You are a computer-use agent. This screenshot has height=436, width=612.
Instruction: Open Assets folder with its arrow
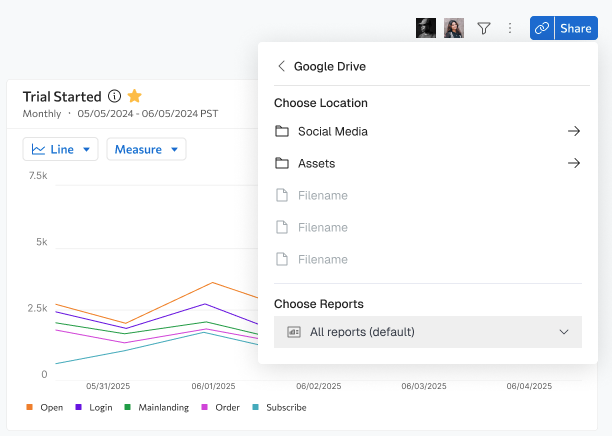click(x=573, y=163)
